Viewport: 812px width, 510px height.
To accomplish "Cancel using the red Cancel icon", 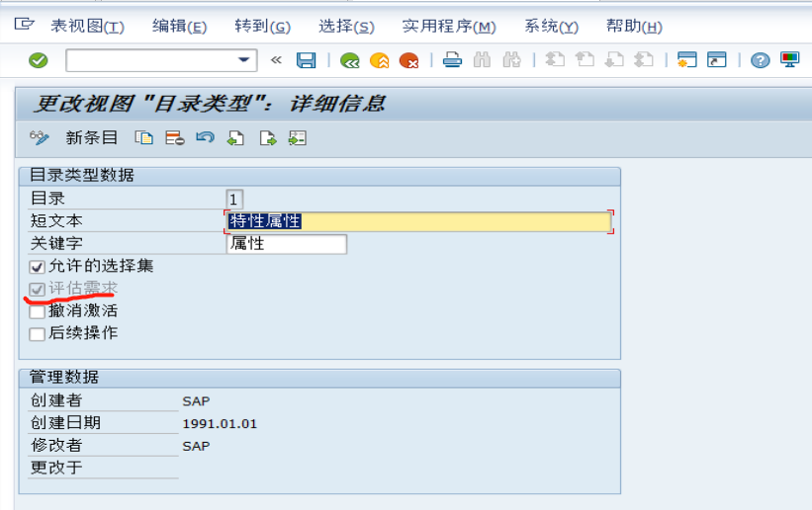I will tap(408, 60).
